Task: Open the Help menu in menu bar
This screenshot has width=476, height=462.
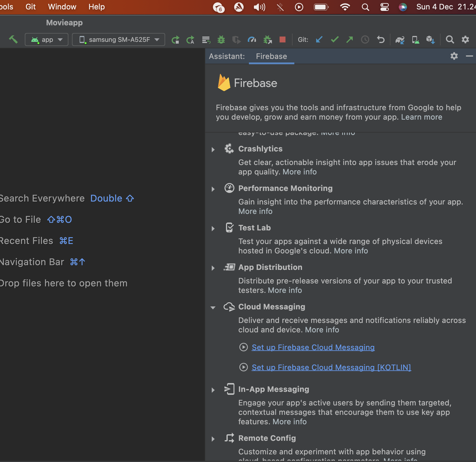Action: tap(97, 7)
